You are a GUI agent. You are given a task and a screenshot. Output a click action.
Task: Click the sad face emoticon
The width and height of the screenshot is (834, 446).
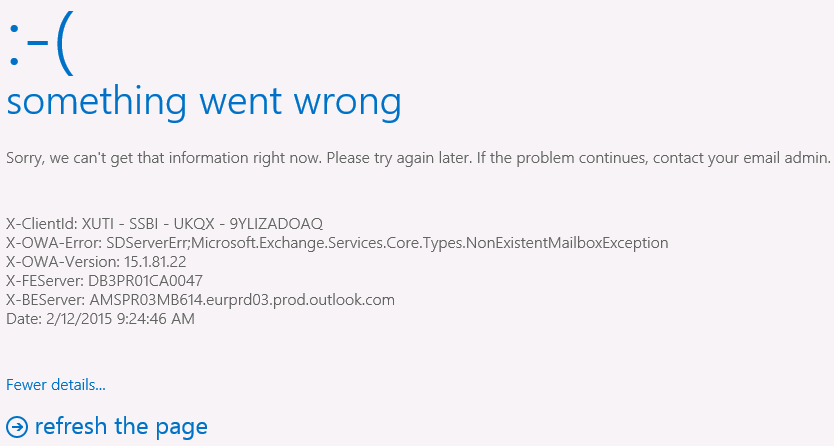click(41, 47)
